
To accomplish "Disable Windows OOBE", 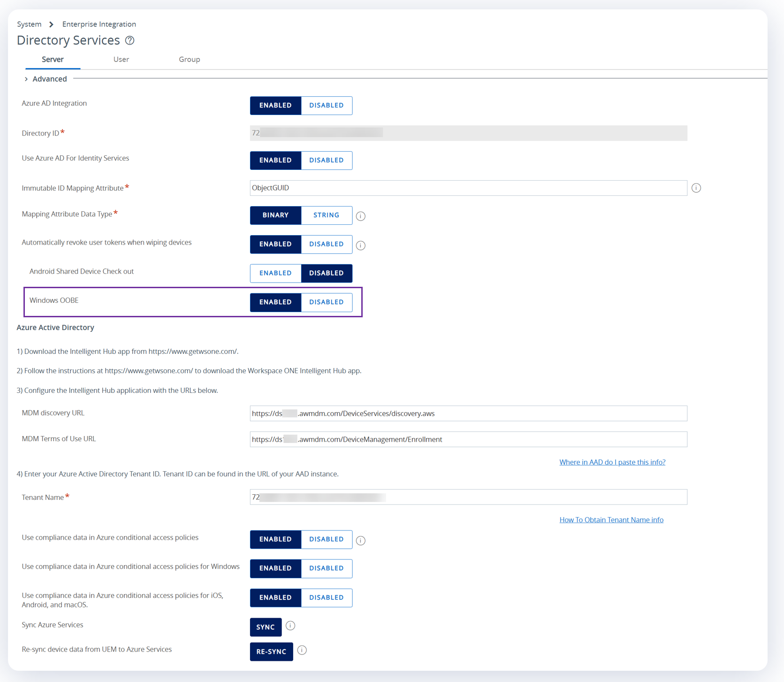I will [326, 302].
